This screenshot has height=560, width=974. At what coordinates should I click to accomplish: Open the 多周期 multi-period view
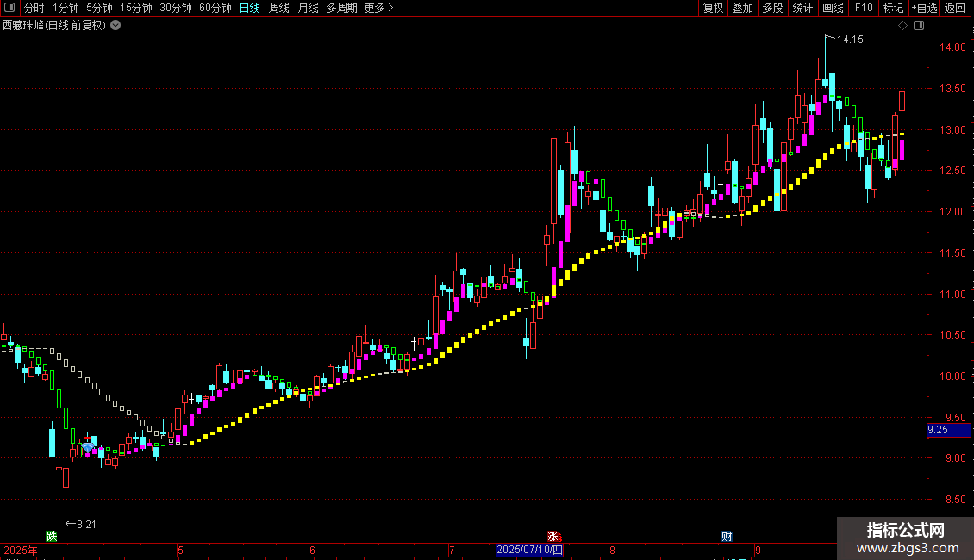(x=341, y=8)
